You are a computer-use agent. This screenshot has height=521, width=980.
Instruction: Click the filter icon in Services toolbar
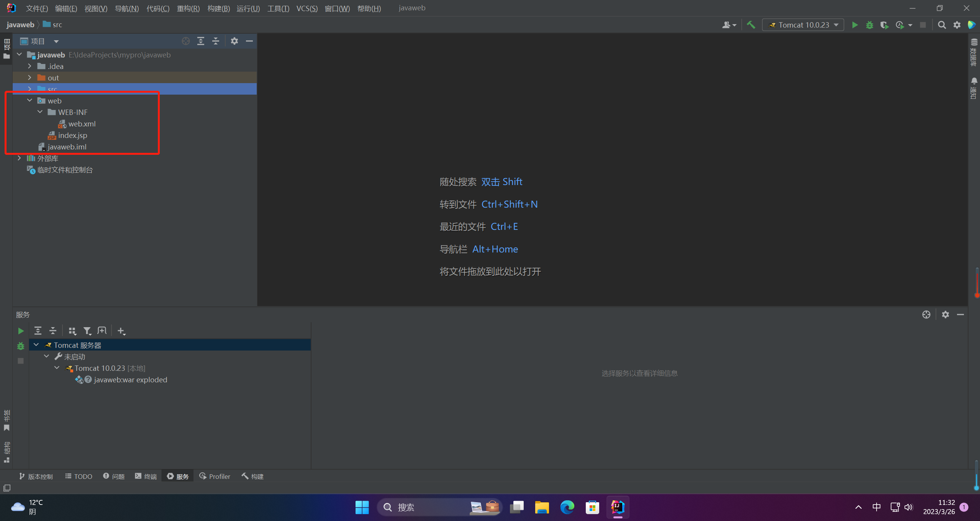tap(87, 331)
